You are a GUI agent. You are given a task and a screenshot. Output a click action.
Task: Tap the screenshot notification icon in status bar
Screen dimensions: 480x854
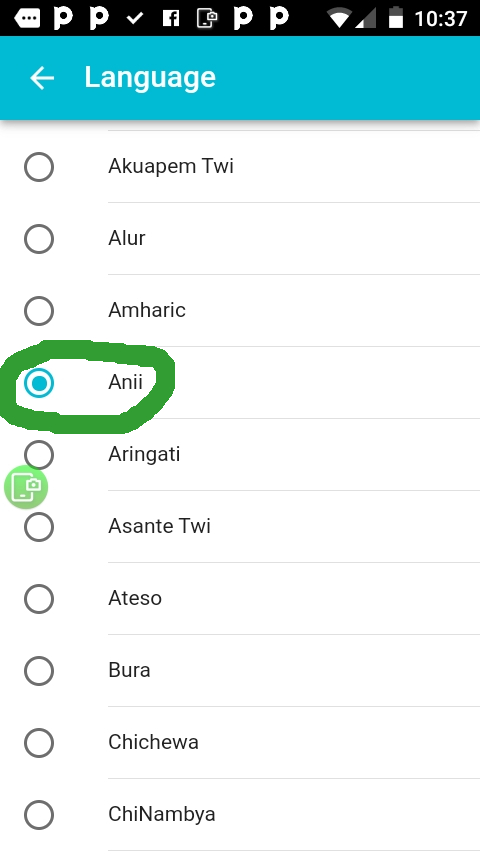click(206, 18)
